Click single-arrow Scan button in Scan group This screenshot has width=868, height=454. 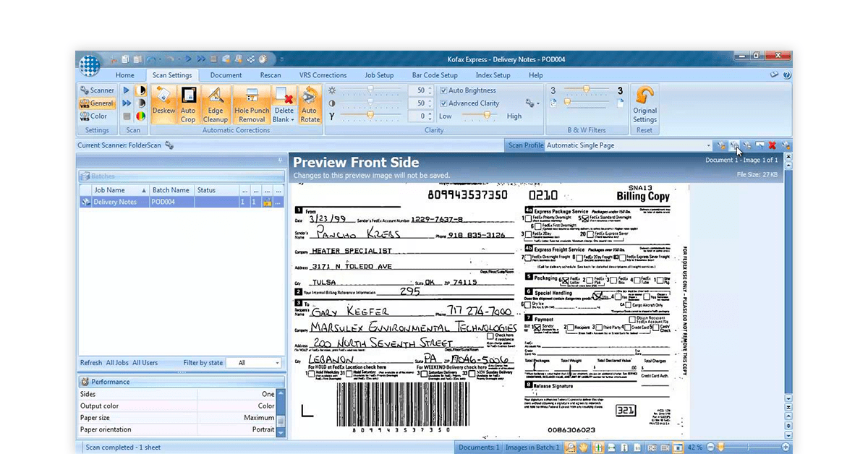tap(127, 90)
